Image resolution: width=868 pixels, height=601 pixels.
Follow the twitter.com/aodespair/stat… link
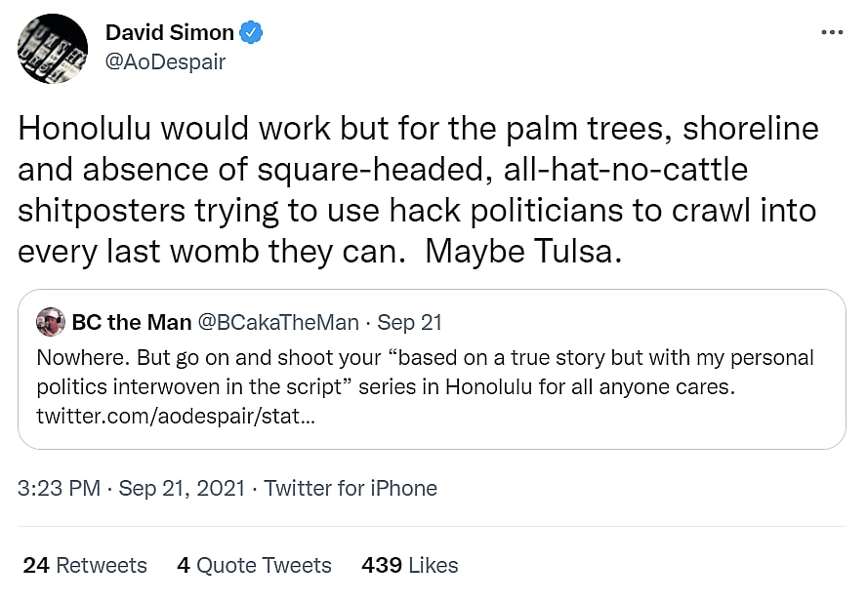tap(176, 417)
